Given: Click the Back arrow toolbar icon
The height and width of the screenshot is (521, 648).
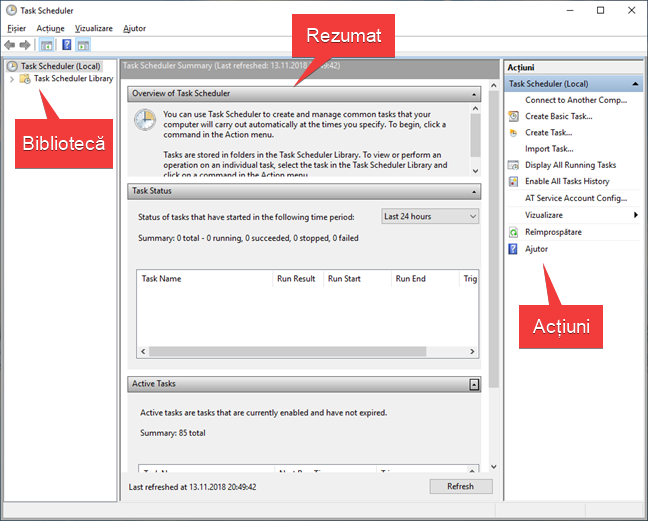Looking at the screenshot, I should [10, 45].
